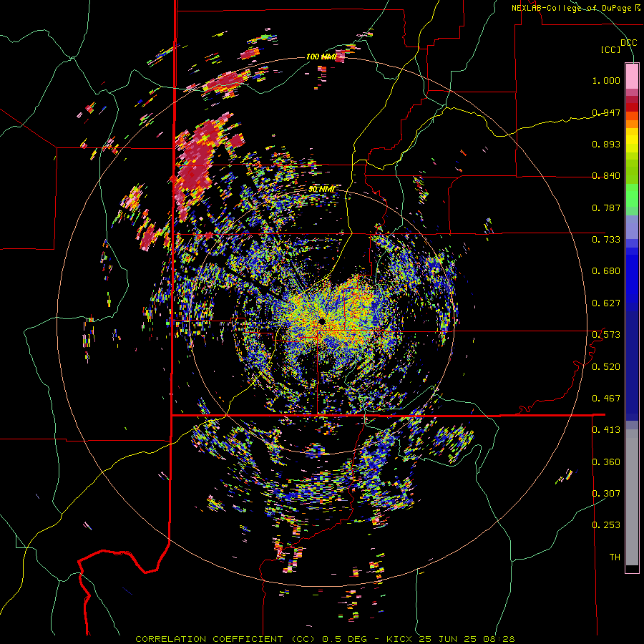Screen dimensions: 644x644
Task: Pick the gray bottom segment of the color bar
Action: [632, 497]
